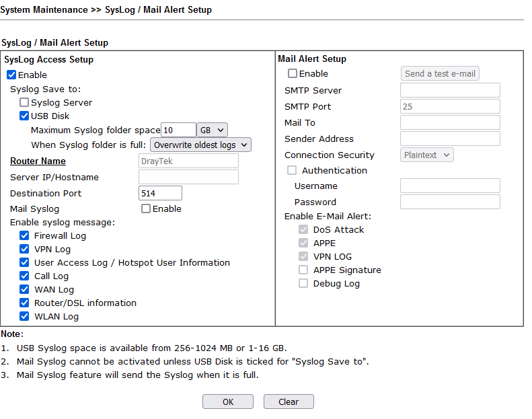This screenshot has height=419, width=532.
Task: Click the Router Name link
Action: click(38, 161)
